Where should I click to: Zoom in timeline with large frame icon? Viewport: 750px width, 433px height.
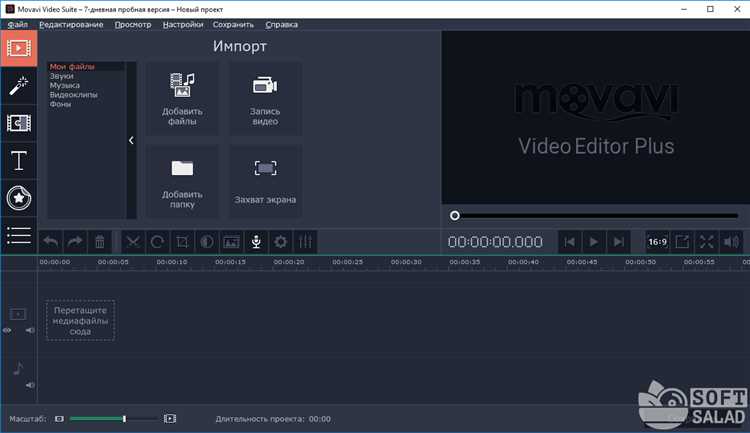click(170, 419)
